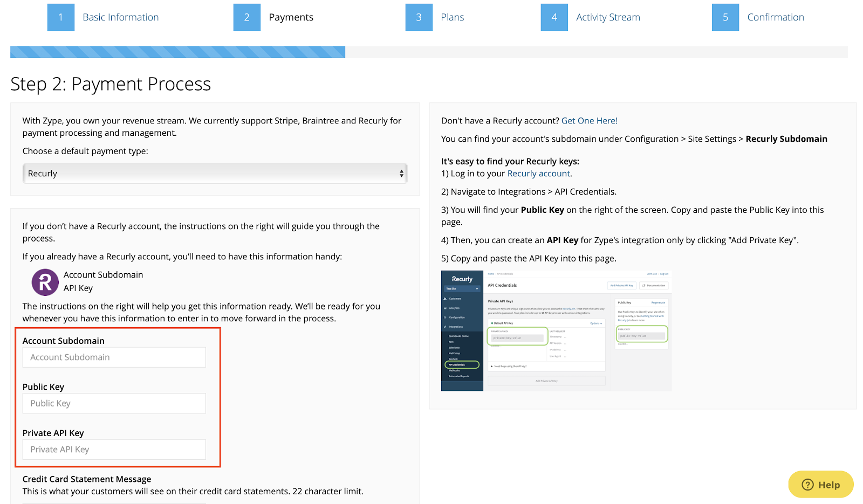Click the step 4 Activity Stream square
Screen dimensions: 863x504
pos(554,17)
